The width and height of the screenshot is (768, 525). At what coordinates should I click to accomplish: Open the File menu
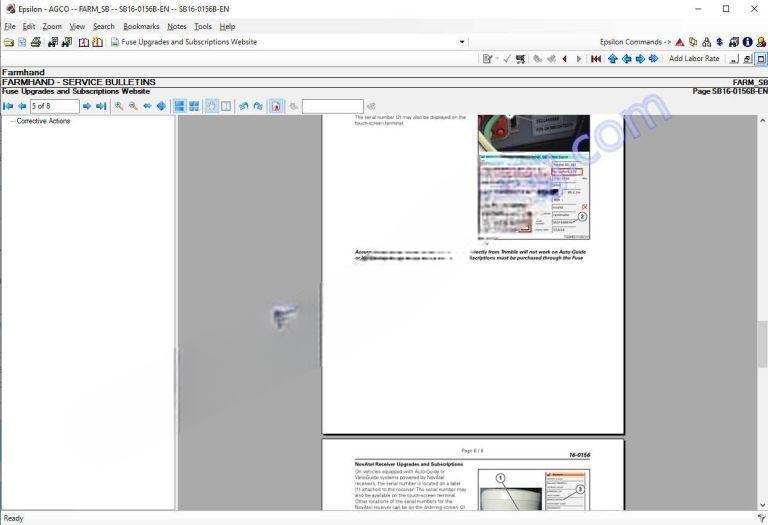[x=10, y=26]
